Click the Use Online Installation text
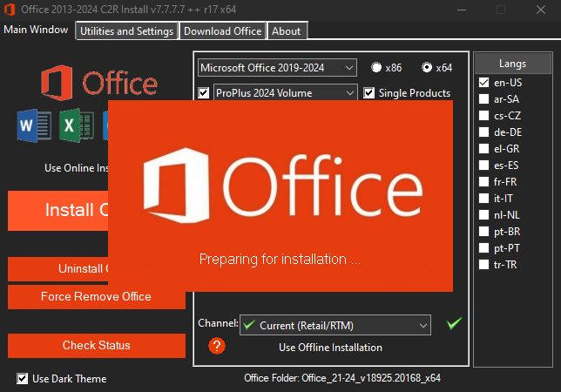Viewport: 561px width, 392px height. 76,168
